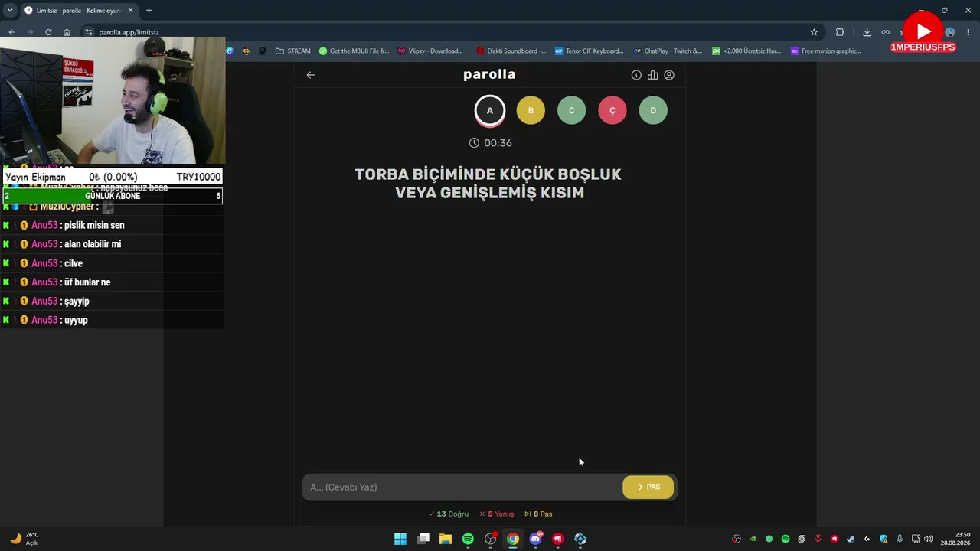Open File Explorer from the taskbar
980x551 pixels.
(446, 539)
